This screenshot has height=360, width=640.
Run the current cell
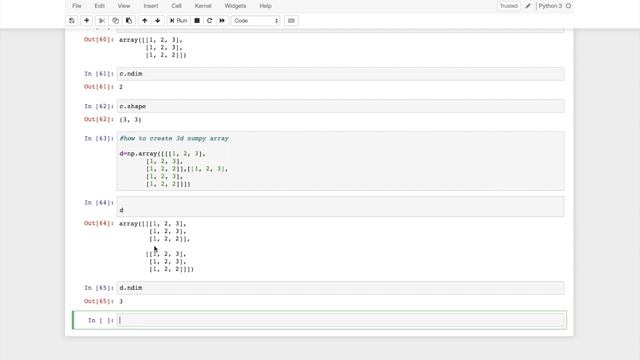click(x=178, y=20)
